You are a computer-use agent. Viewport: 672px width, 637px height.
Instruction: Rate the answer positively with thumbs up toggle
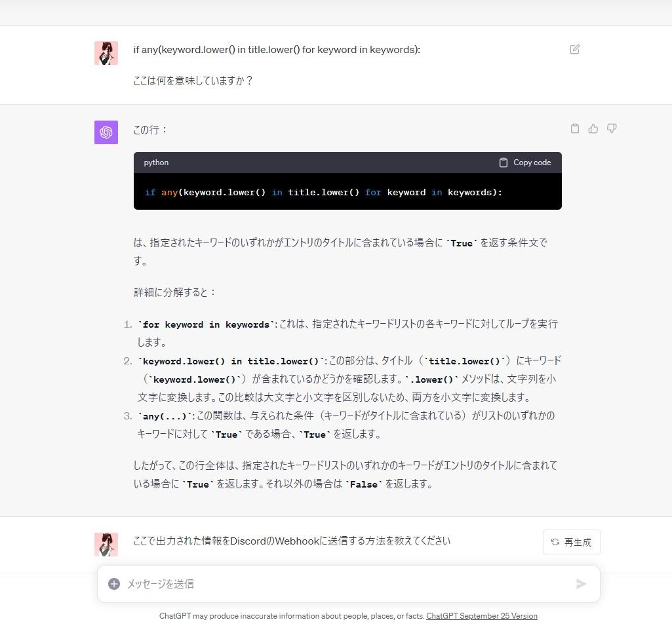point(593,128)
